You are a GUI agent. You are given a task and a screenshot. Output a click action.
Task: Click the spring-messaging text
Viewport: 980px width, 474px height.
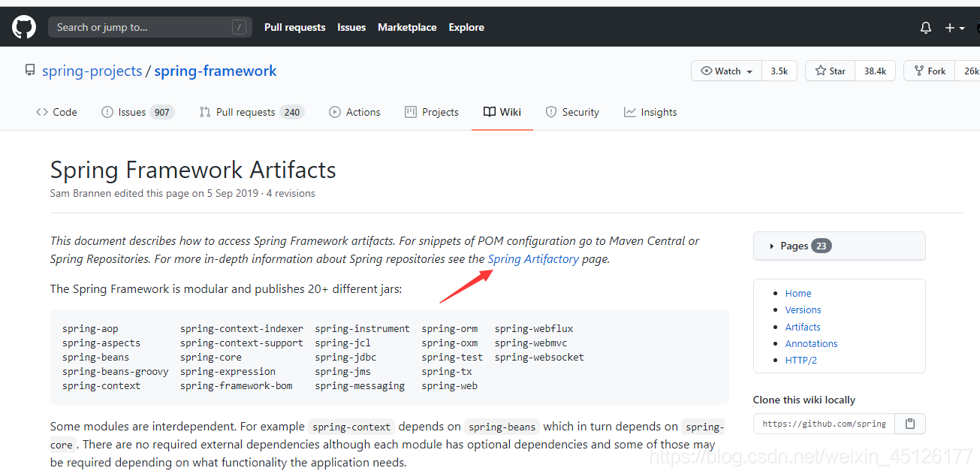coord(360,385)
